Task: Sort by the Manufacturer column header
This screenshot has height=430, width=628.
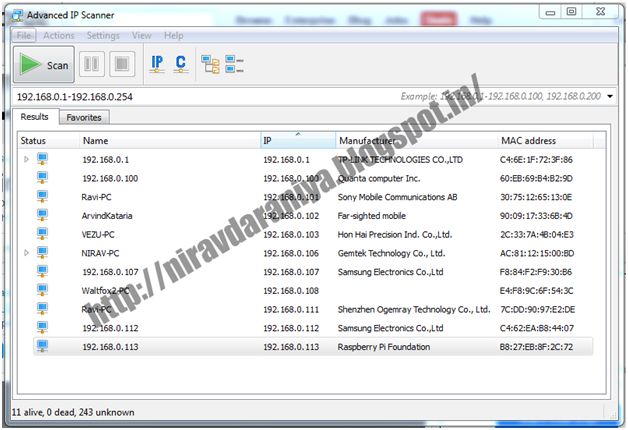Action: coord(417,141)
